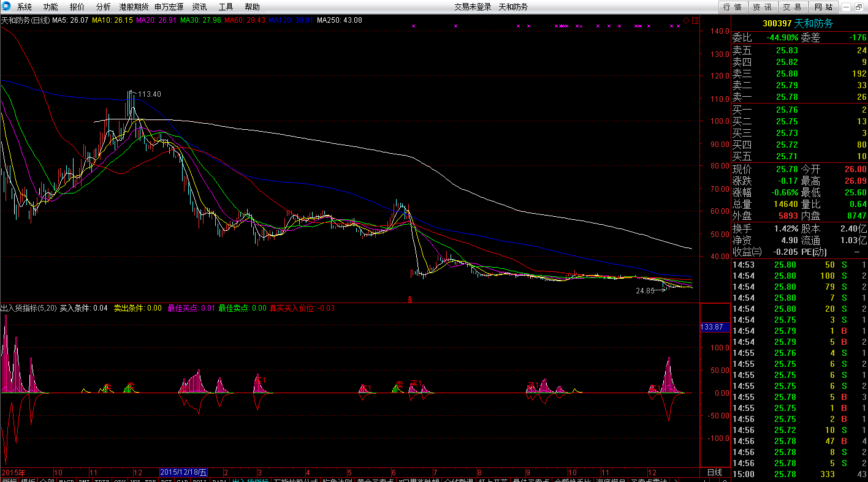
Task: Click the red split-panel icon above price axis
Action: point(695,20)
